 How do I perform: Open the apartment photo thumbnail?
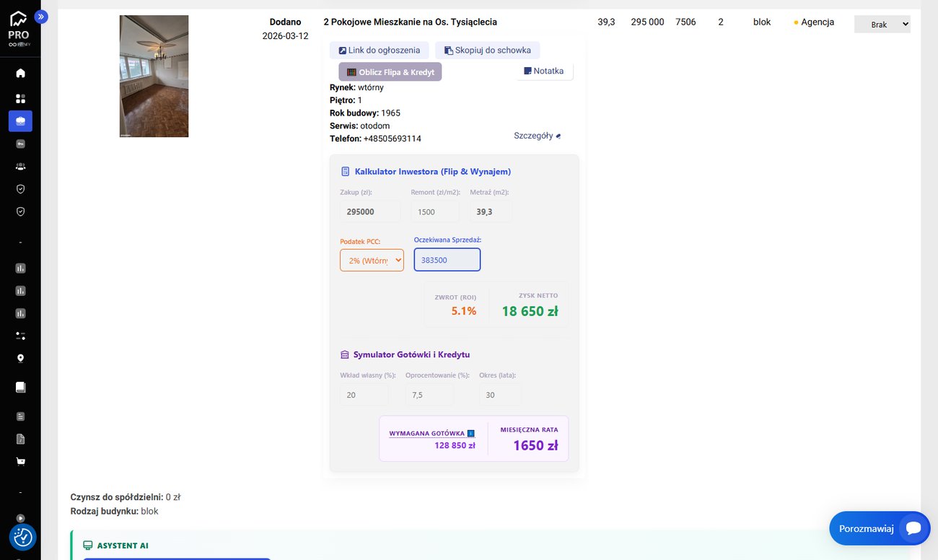(x=154, y=76)
